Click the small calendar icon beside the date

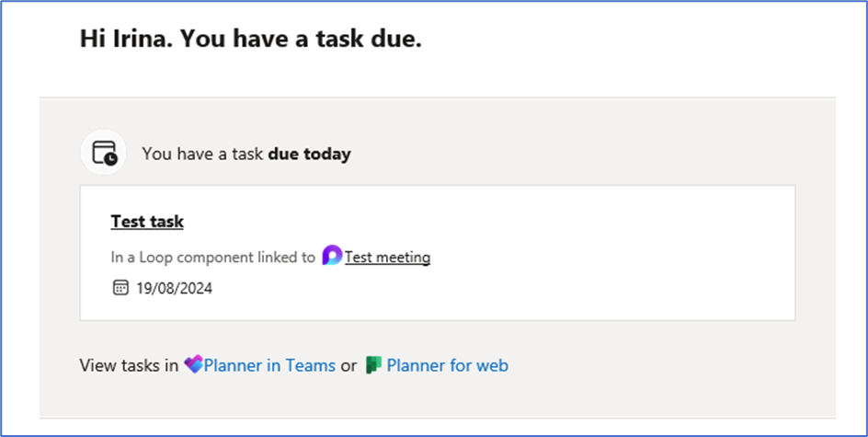coord(120,288)
